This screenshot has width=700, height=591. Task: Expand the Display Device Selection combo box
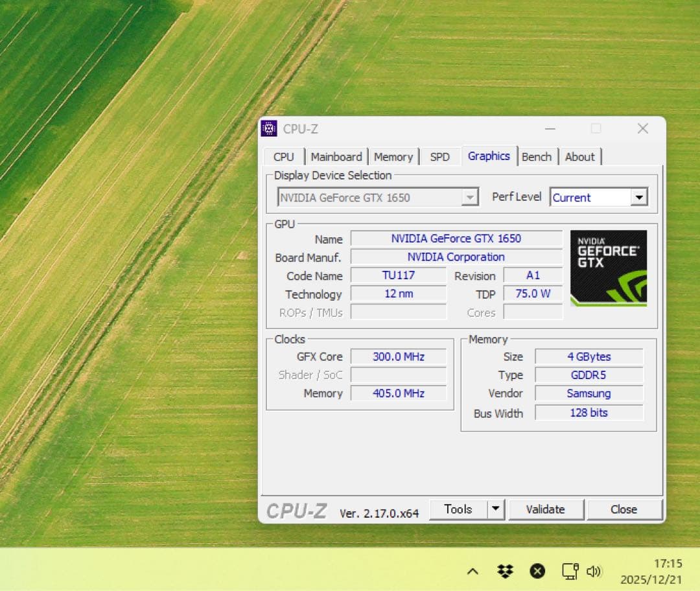click(x=470, y=197)
